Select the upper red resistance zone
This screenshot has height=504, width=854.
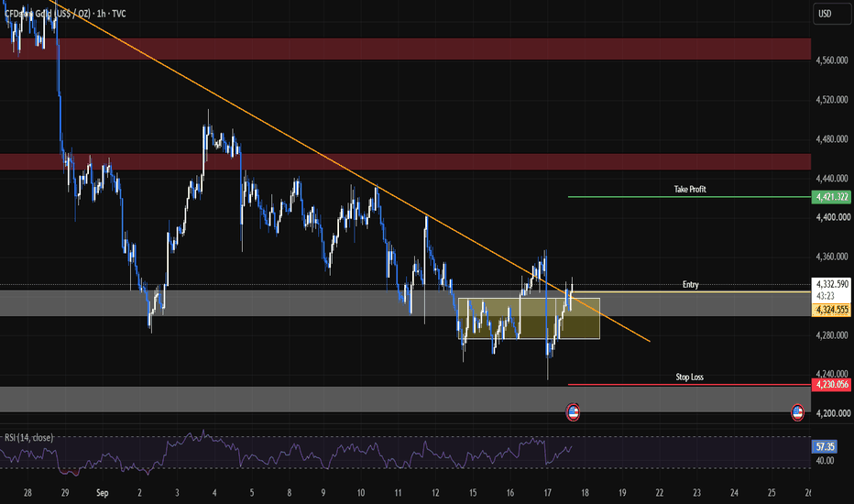(x=405, y=49)
